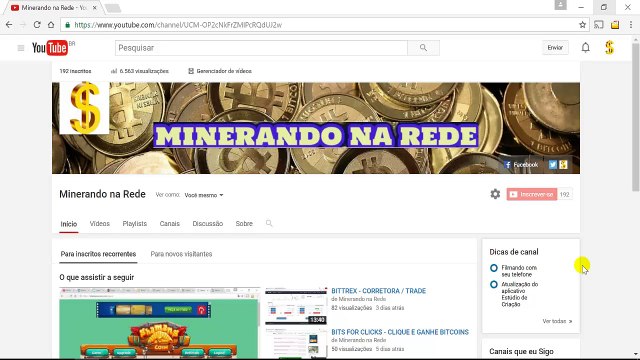Click the 6.563 visualizações text
Screen dimensions: 640x360
[144, 71]
